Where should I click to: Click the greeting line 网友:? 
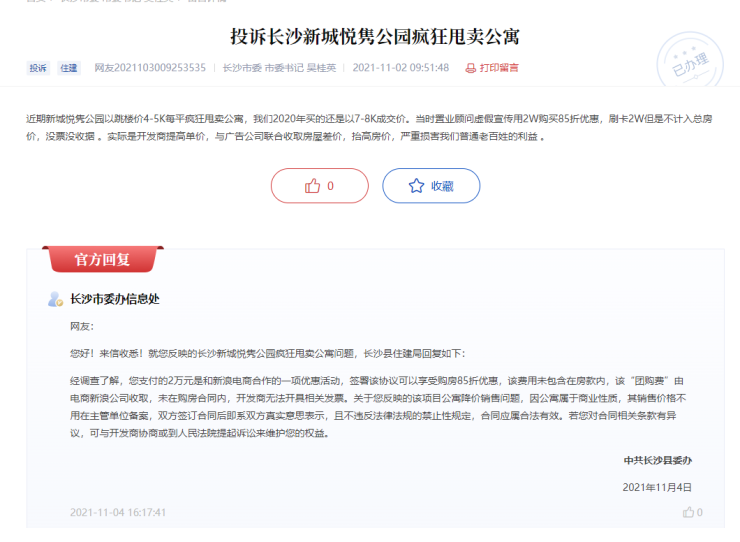click(x=82, y=326)
